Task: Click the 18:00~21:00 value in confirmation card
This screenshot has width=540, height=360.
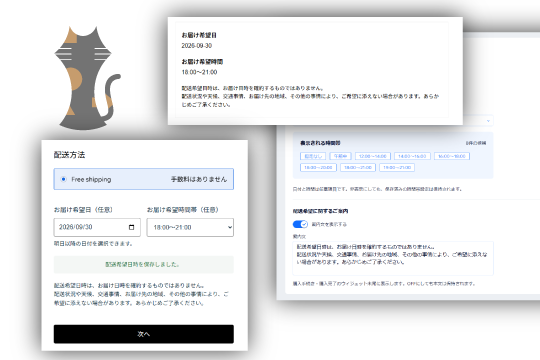Action: pyautogui.click(x=199, y=72)
